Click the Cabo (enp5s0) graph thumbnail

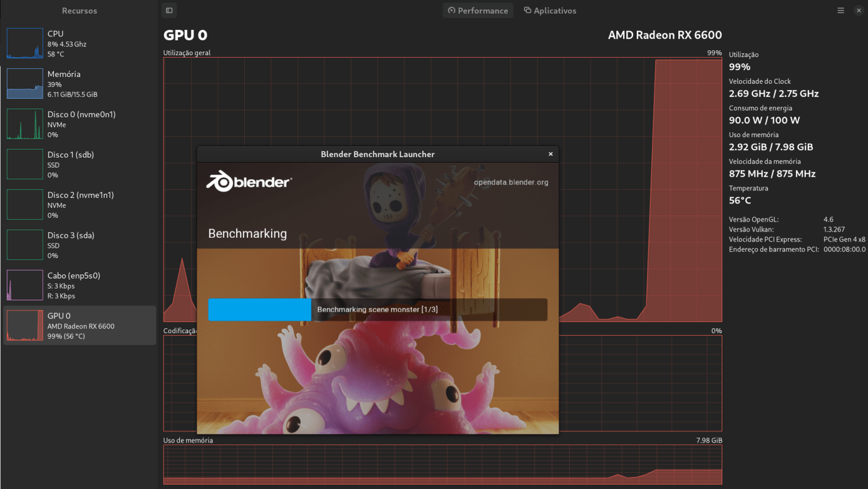pyautogui.click(x=25, y=285)
